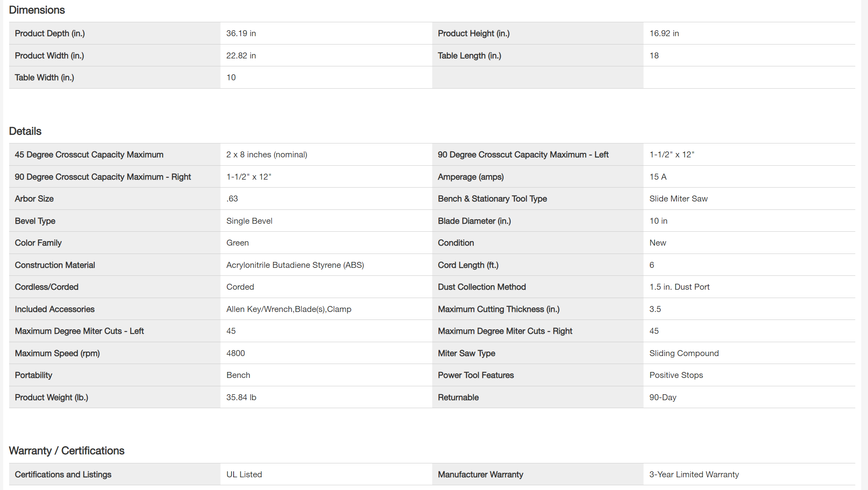Click the Single Bevel value
The image size is (868, 490).
coord(249,221)
